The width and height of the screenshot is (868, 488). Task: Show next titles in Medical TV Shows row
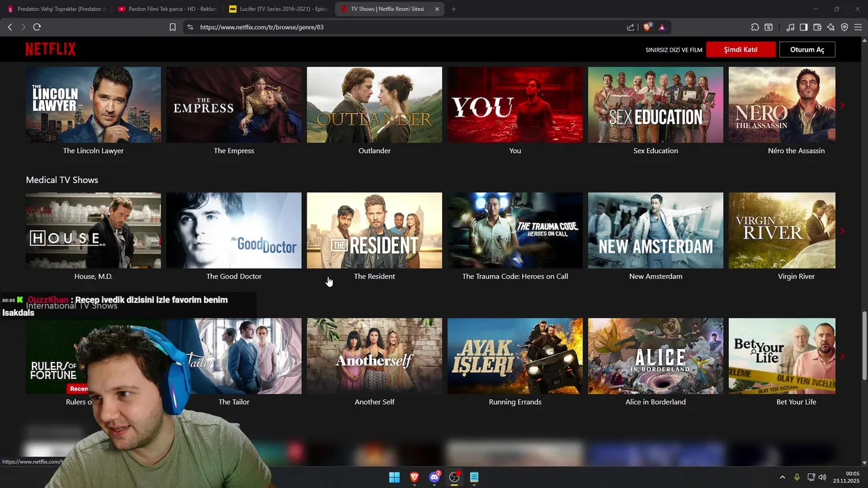point(842,231)
